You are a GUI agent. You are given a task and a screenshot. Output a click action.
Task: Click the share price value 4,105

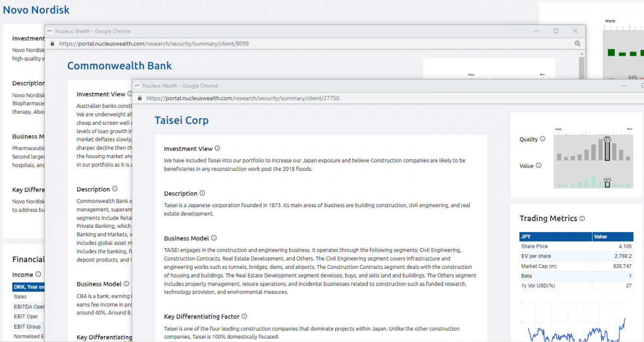[x=625, y=246]
